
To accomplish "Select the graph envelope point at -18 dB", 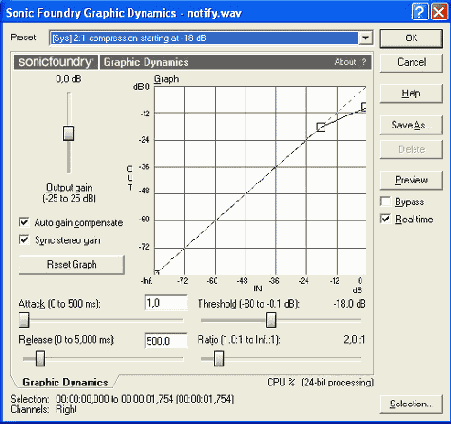I will tap(321, 127).
